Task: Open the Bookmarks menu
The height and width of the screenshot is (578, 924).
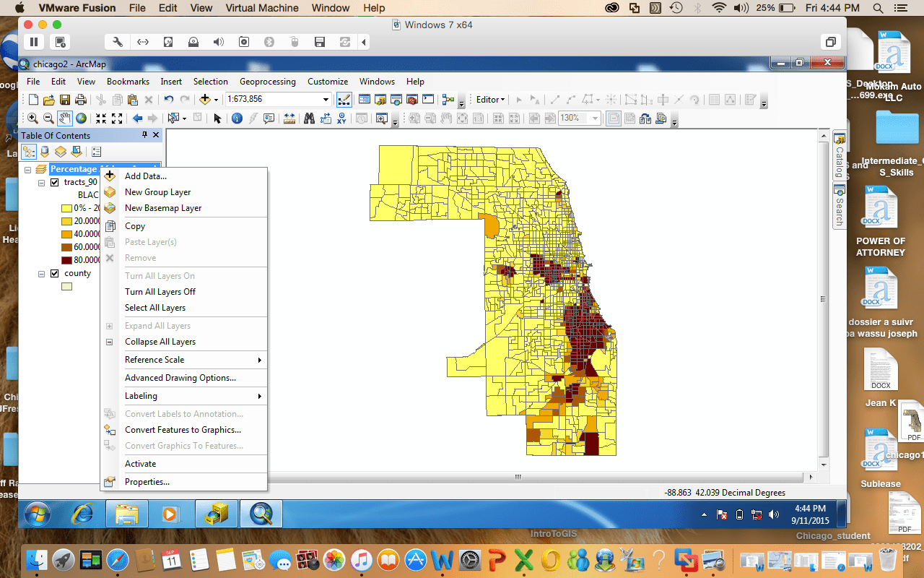Action: [x=128, y=82]
